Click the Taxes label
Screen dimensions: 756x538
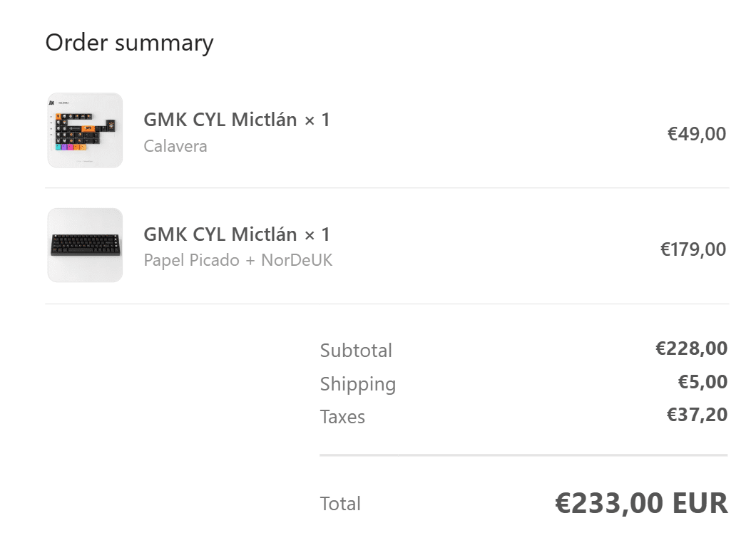342,417
